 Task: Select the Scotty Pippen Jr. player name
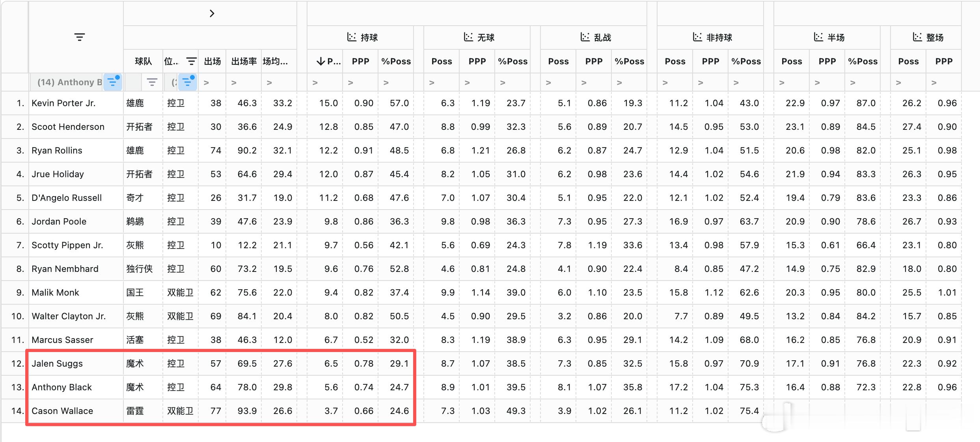coord(67,245)
